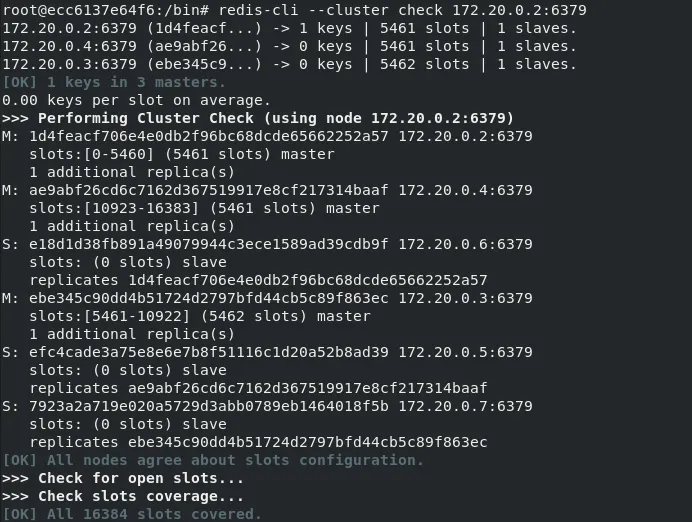Click the '0.00 keys per slot on average' line
Viewport: 692px width, 522px height.
point(136,100)
